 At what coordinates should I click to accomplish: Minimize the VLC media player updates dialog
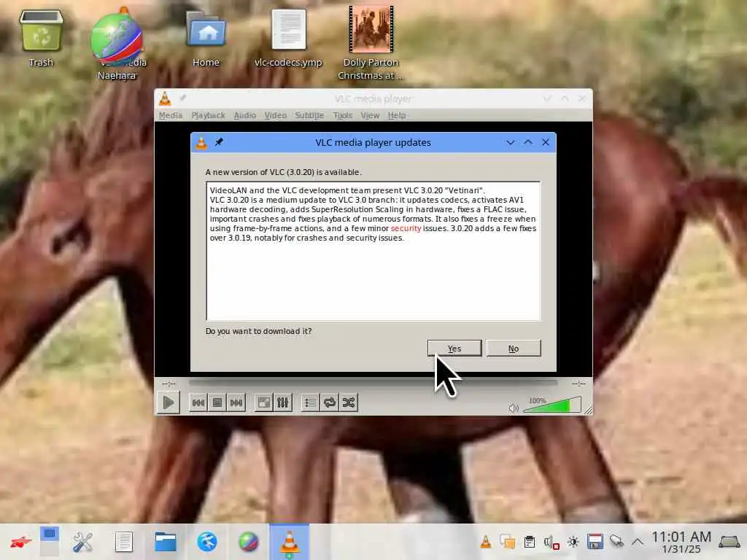pyautogui.click(x=510, y=142)
